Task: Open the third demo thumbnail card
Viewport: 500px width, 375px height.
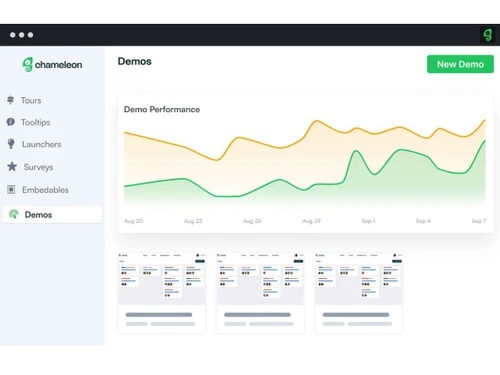Action: [359, 293]
